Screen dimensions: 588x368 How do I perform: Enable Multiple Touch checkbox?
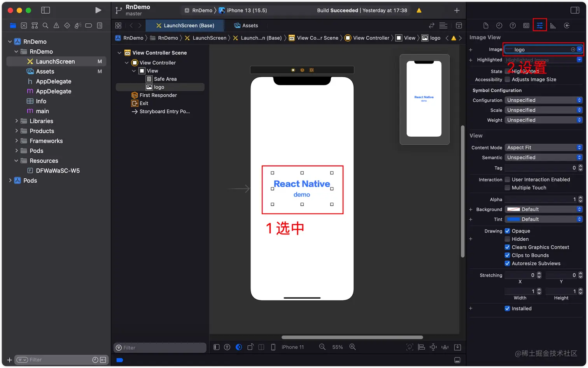507,188
